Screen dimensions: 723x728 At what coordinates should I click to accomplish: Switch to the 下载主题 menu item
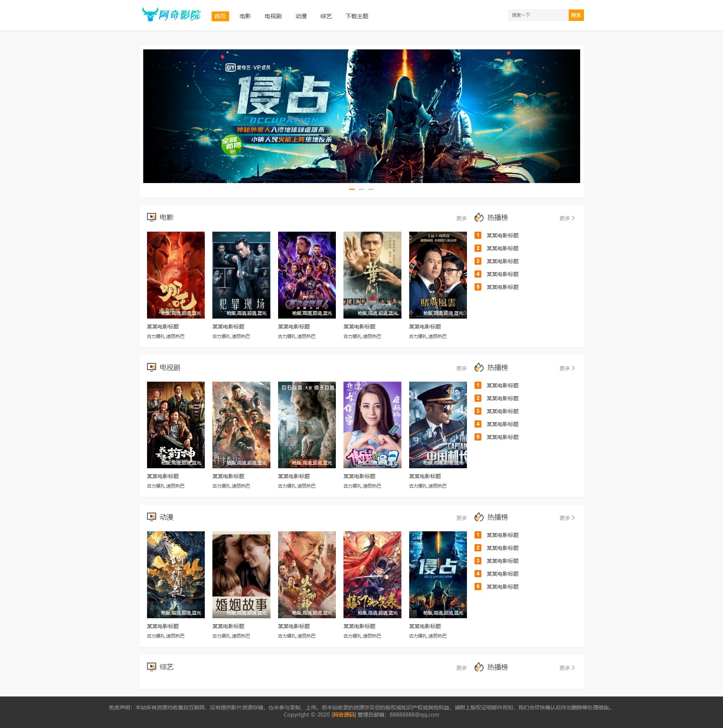(x=357, y=16)
